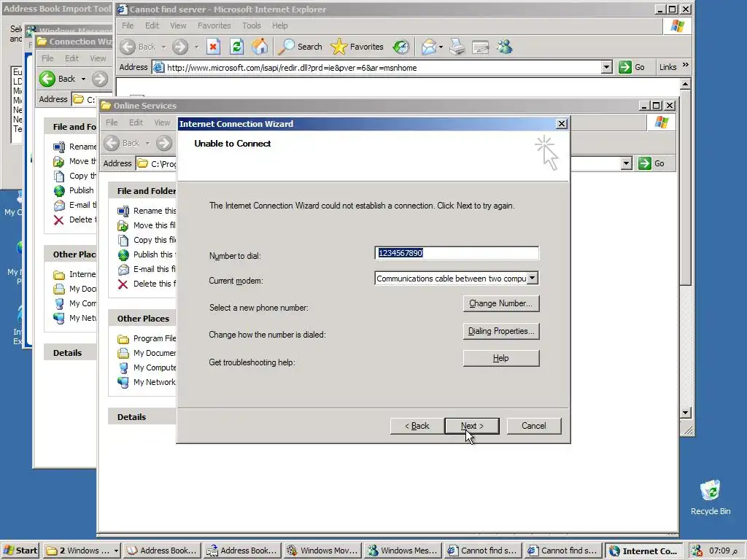Image resolution: width=747 pixels, height=560 pixels.
Task: Click the Print icon in Internet Explorer toolbar
Action: tap(457, 47)
